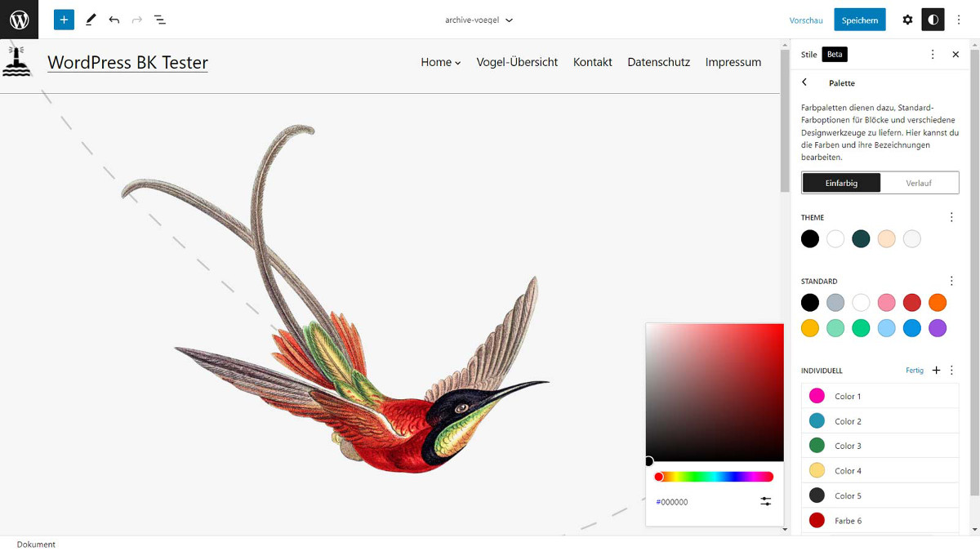Click the rainbow hue slider
The height and width of the screenshot is (551, 980).
(715, 477)
